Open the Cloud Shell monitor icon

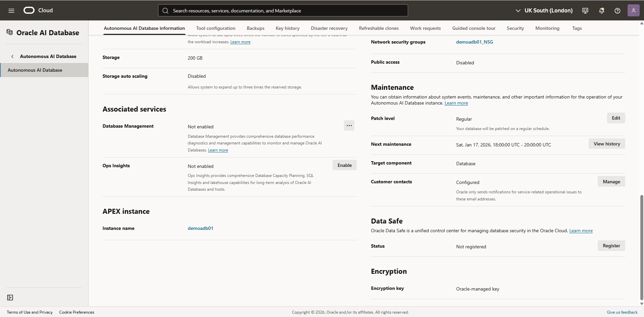click(585, 10)
